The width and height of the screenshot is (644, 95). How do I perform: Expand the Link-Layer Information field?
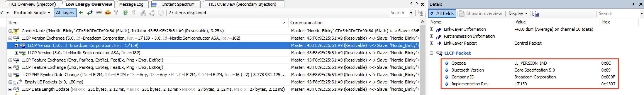tap(431, 29)
